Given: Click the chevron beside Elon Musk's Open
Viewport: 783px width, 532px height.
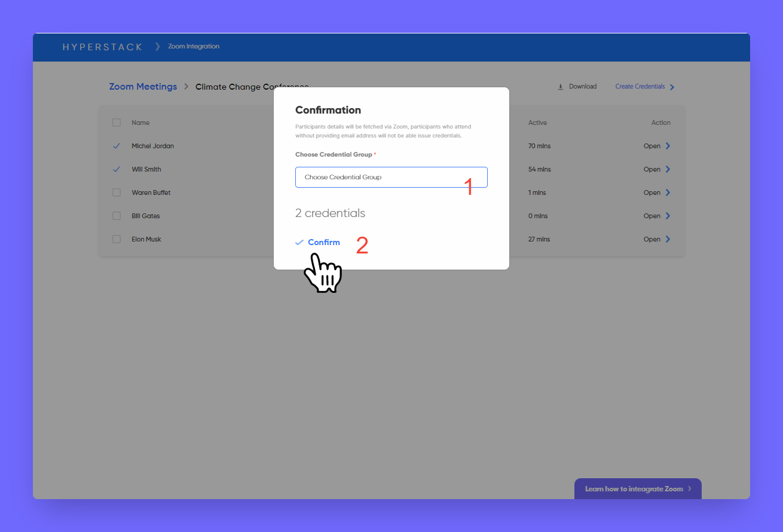Looking at the screenshot, I should click(x=668, y=239).
